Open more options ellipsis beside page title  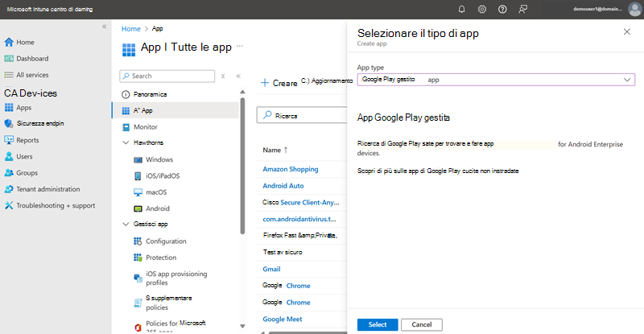coord(240,46)
